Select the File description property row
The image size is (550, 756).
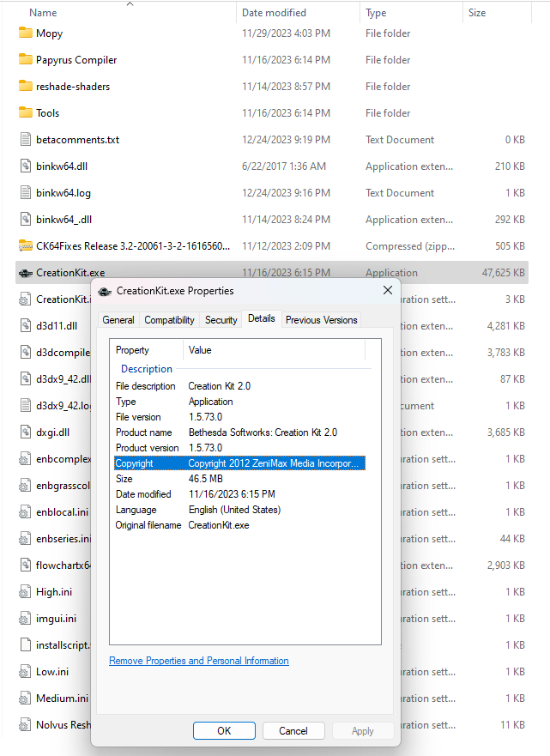239,386
